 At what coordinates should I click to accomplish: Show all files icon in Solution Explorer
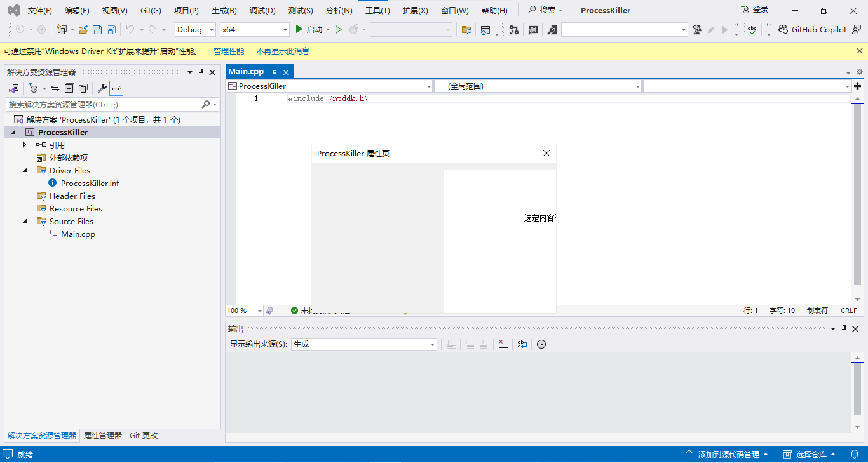[x=83, y=88]
